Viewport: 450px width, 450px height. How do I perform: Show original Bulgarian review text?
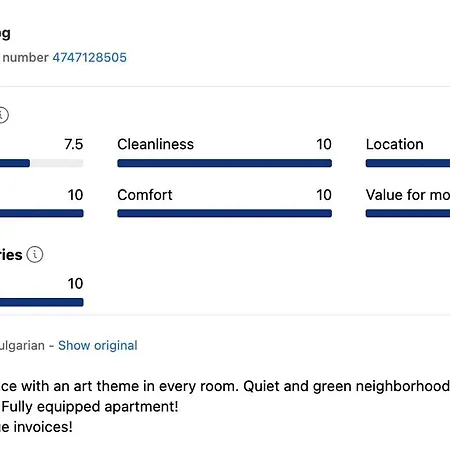point(98,346)
